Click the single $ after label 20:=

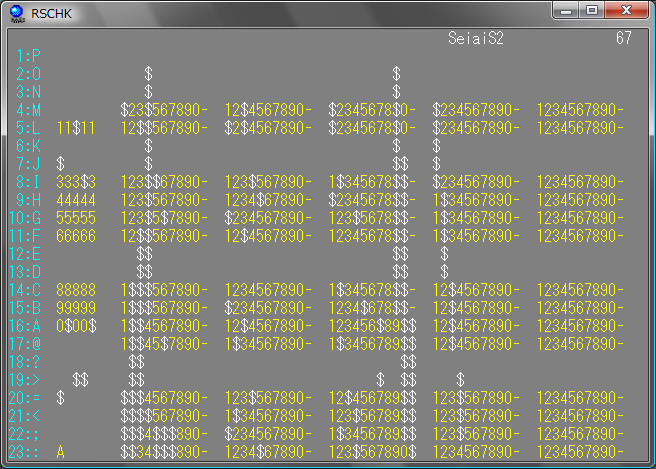(x=60, y=397)
